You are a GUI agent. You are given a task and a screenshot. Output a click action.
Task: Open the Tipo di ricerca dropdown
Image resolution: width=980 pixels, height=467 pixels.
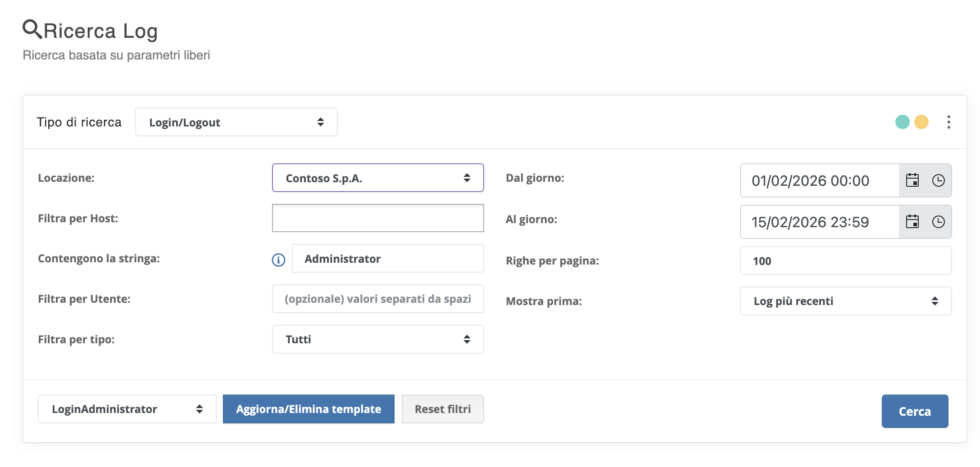coord(236,122)
